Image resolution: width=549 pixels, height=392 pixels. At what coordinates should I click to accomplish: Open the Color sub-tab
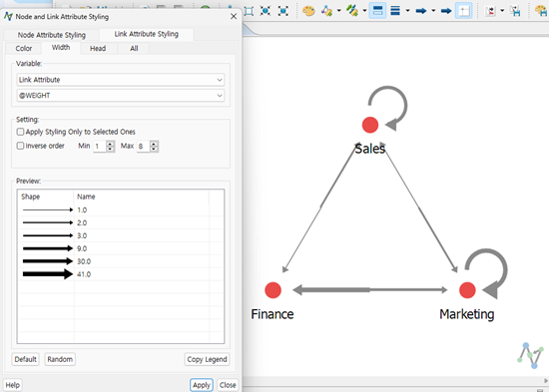tap(24, 48)
